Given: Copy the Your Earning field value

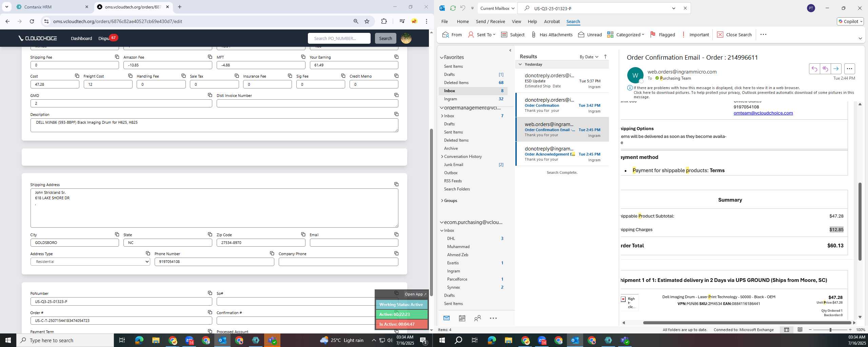Looking at the screenshot, I should [x=396, y=57].
